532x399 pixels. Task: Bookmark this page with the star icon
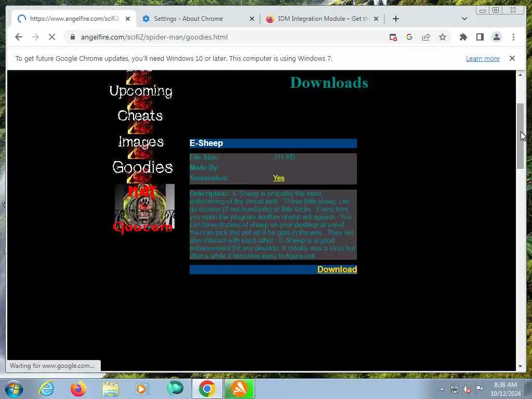[443, 37]
